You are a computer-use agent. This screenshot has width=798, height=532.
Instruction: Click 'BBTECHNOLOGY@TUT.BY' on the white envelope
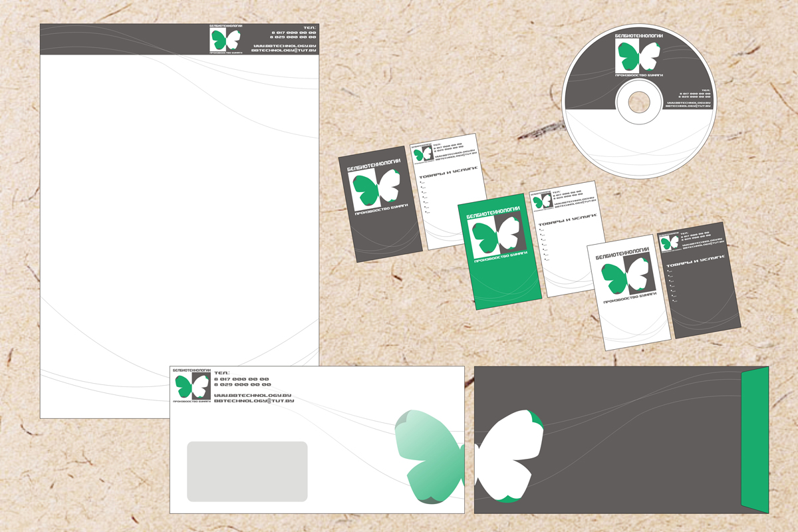coord(253,402)
